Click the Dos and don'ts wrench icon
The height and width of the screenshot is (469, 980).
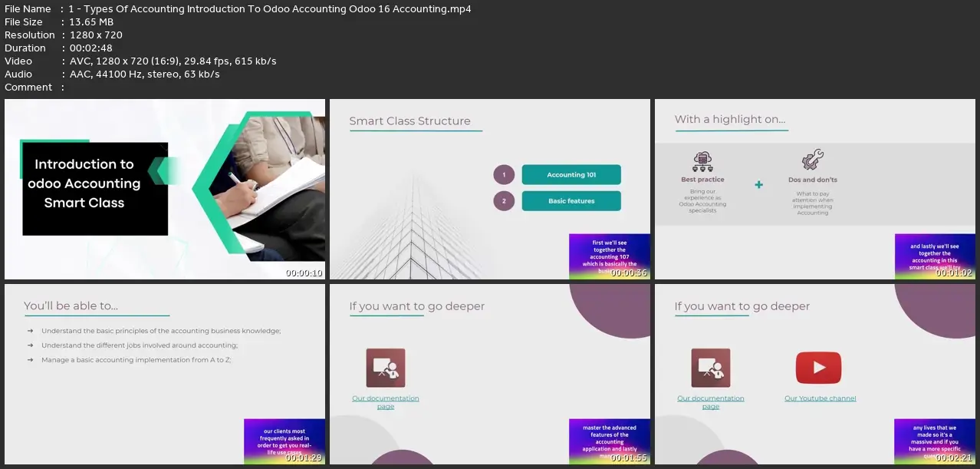tap(813, 160)
